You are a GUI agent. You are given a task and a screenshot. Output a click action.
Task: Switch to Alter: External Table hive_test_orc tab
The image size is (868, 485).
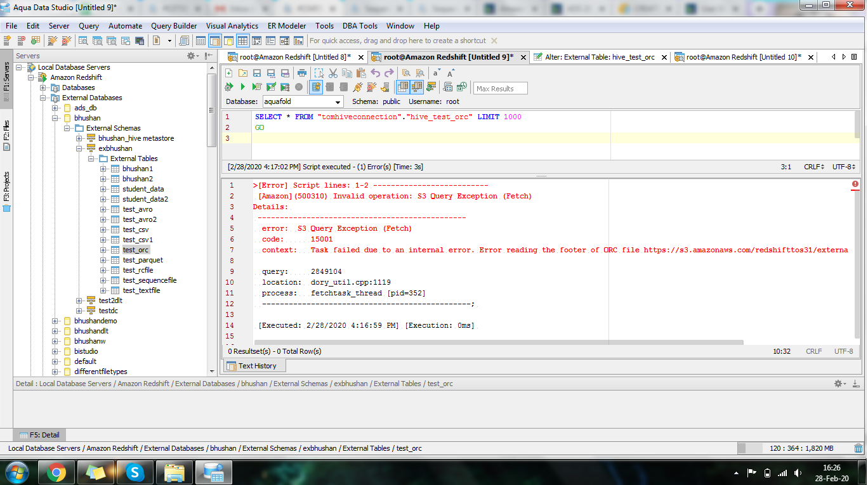tap(600, 57)
